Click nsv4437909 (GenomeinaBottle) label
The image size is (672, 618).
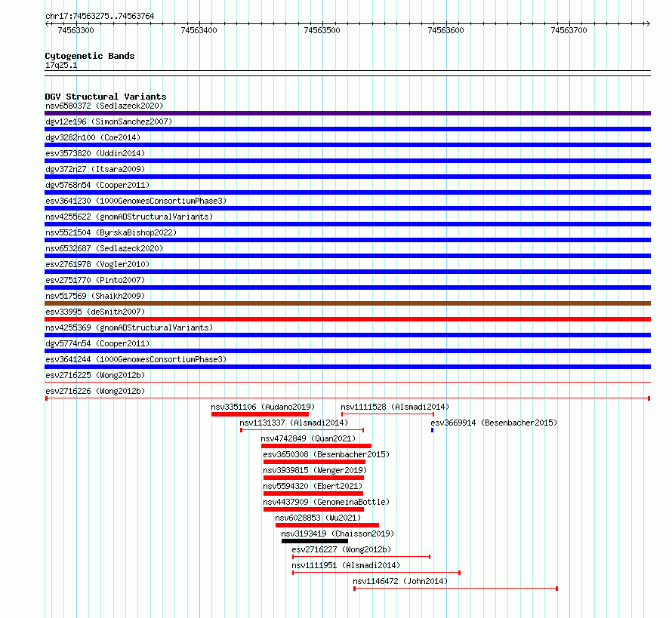[326, 502]
